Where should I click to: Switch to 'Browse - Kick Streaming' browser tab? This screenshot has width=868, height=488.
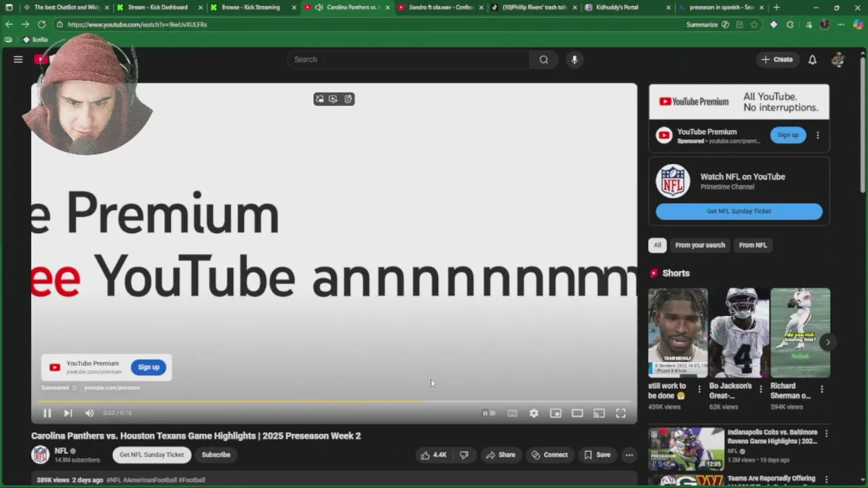coord(250,7)
